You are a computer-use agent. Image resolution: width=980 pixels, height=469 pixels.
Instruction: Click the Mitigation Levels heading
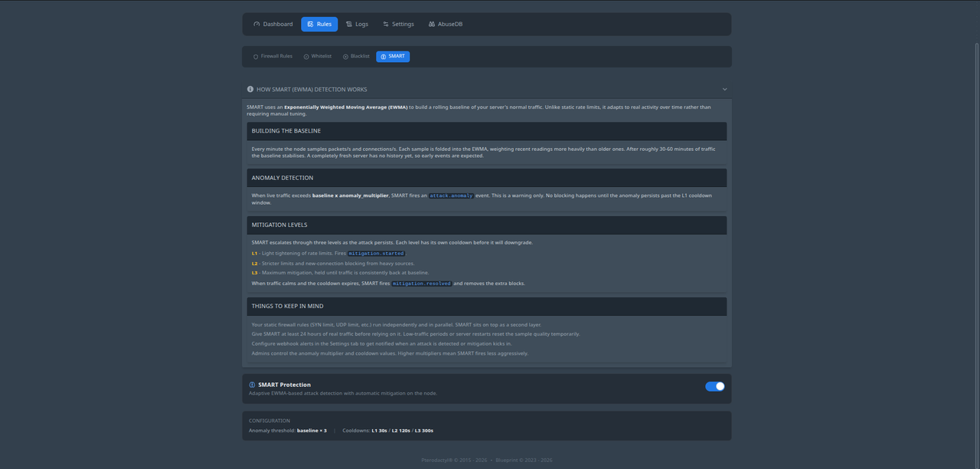pyautogui.click(x=279, y=225)
